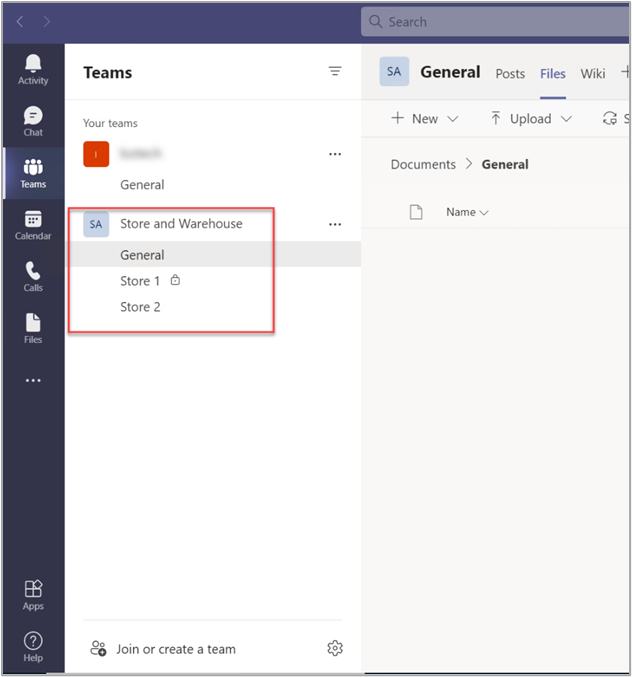This screenshot has height=677, width=632.
Task: Click the Your teams heading
Action: coord(110,123)
